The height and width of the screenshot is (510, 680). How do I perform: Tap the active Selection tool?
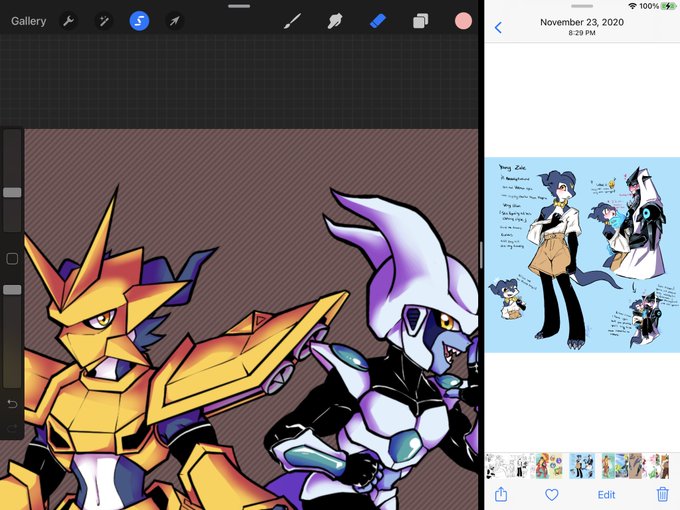[x=139, y=21]
